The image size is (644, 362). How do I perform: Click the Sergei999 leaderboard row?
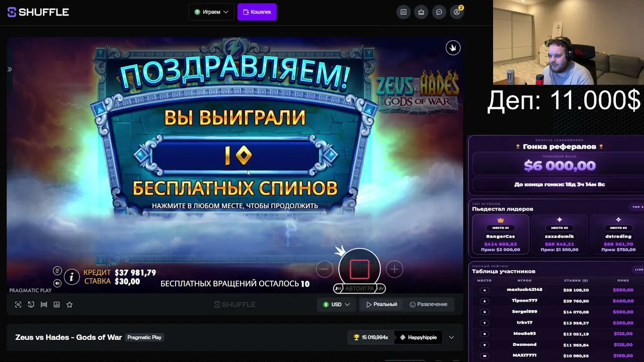[x=557, y=312]
